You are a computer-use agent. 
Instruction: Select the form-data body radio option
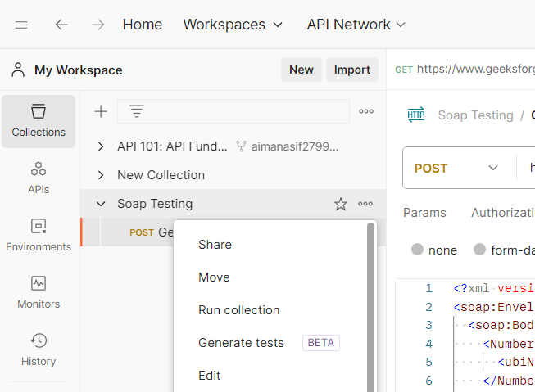pos(480,250)
